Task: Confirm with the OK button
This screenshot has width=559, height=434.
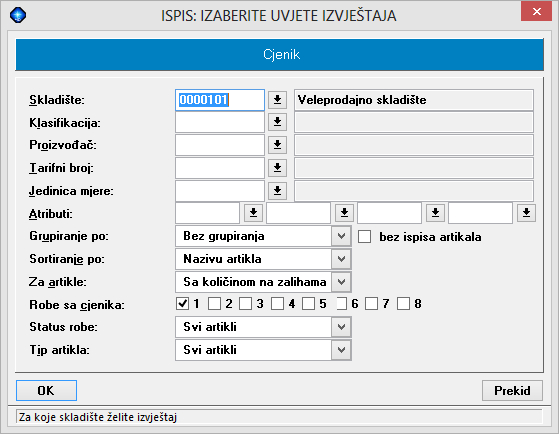Action: tap(46, 390)
